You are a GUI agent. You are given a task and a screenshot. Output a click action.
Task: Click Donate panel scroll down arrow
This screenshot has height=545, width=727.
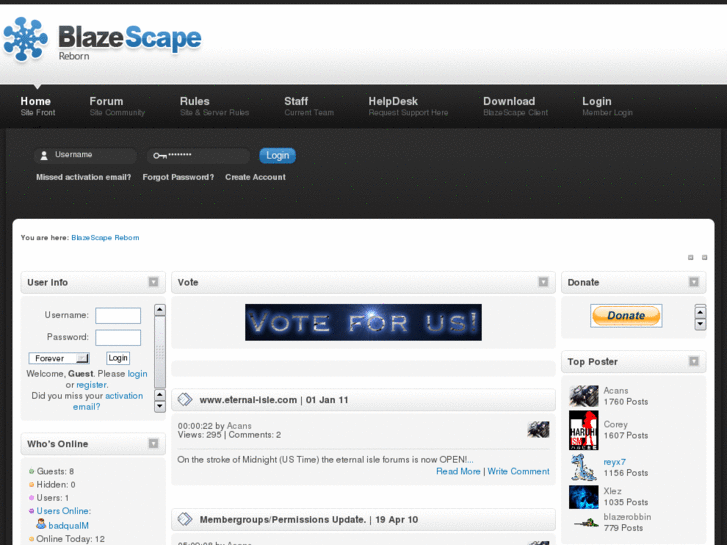point(700,324)
